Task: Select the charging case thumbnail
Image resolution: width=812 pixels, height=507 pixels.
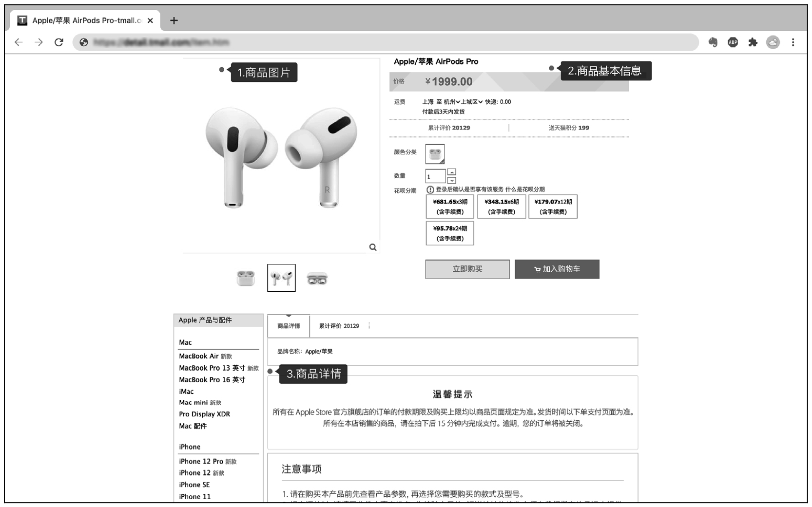Action: [246, 278]
